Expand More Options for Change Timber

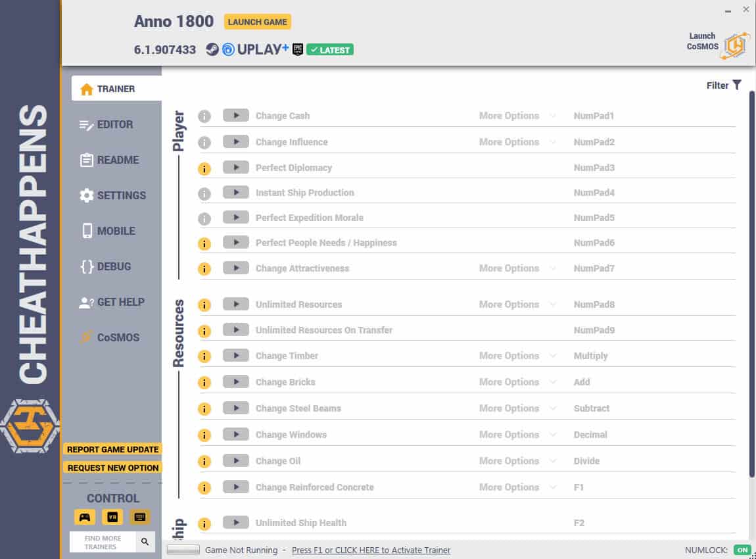(517, 356)
